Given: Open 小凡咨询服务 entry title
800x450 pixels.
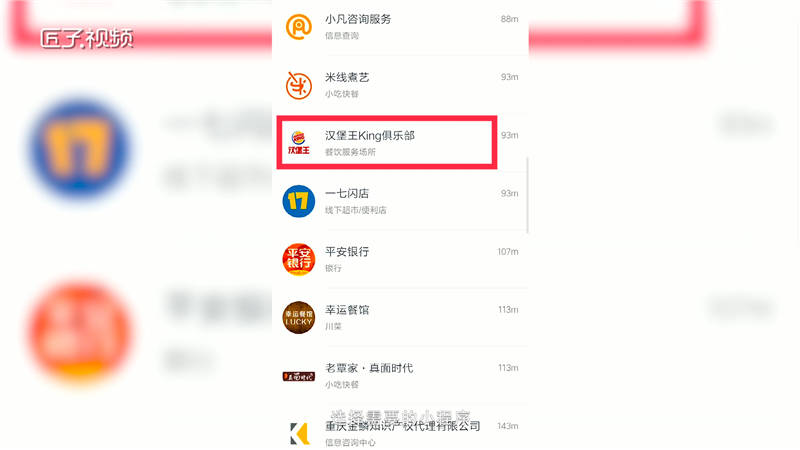Looking at the screenshot, I should 358,19.
